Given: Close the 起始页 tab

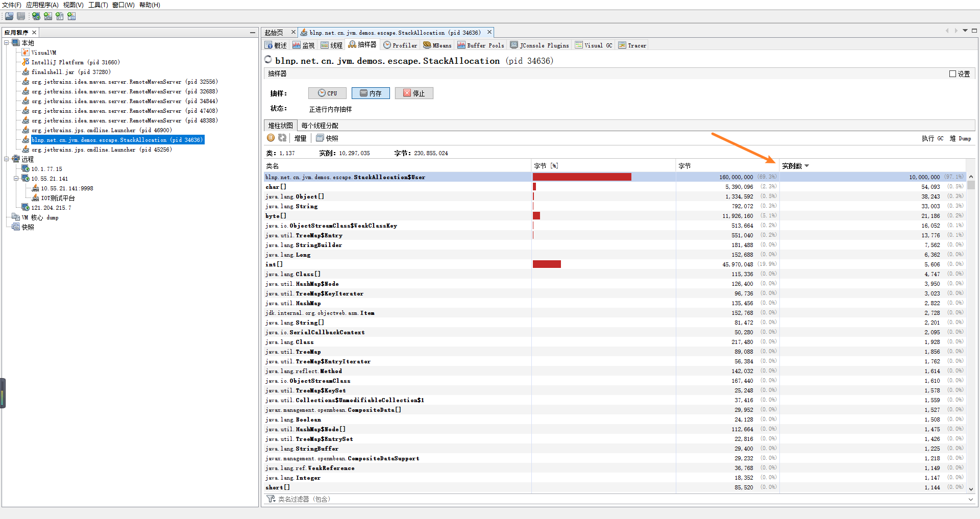Looking at the screenshot, I should (x=293, y=32).
